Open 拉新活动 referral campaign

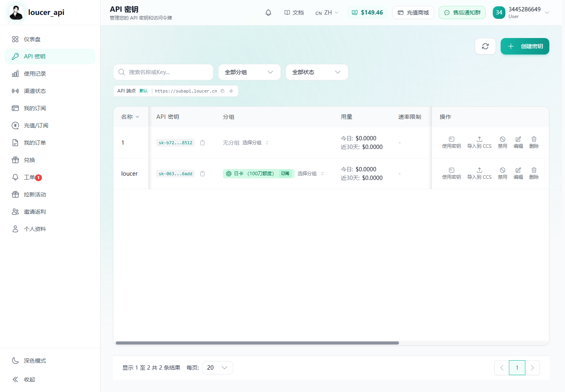coord(50,194)
